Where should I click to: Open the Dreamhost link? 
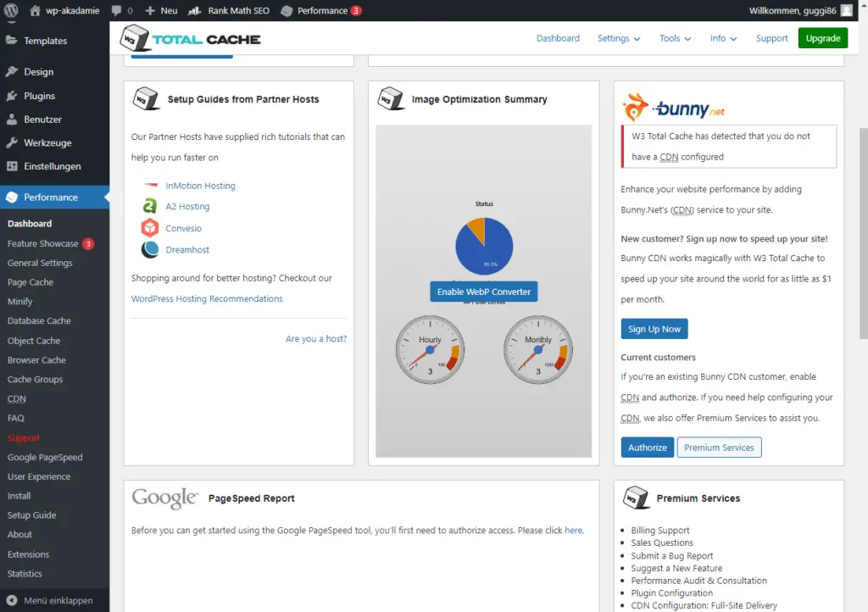[187, 249]
